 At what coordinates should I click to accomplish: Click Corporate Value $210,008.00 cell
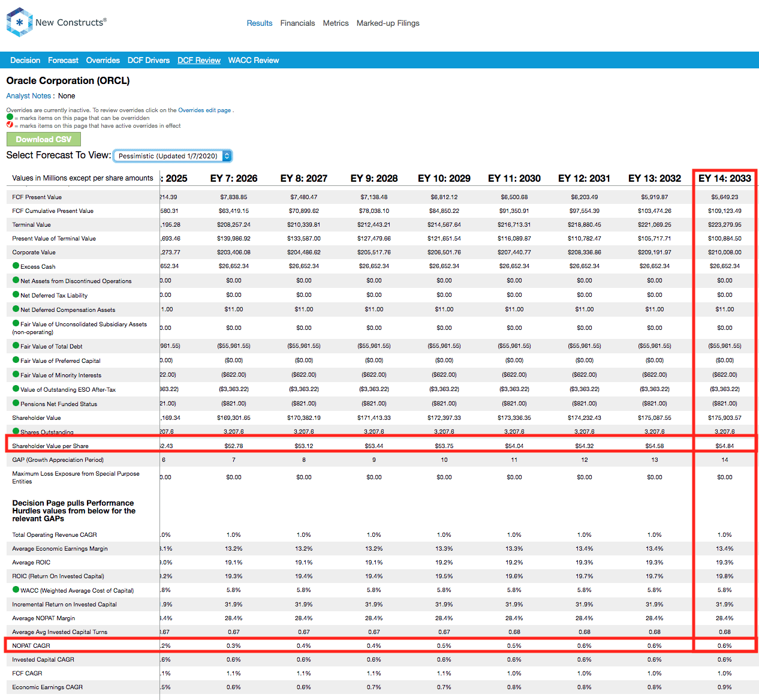(724, 252)
